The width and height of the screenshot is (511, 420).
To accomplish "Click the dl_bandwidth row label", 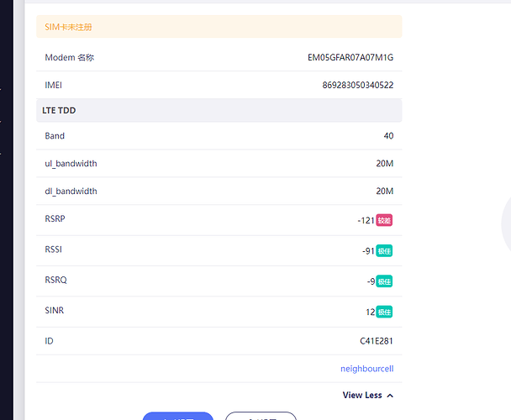I will (71, 192).
